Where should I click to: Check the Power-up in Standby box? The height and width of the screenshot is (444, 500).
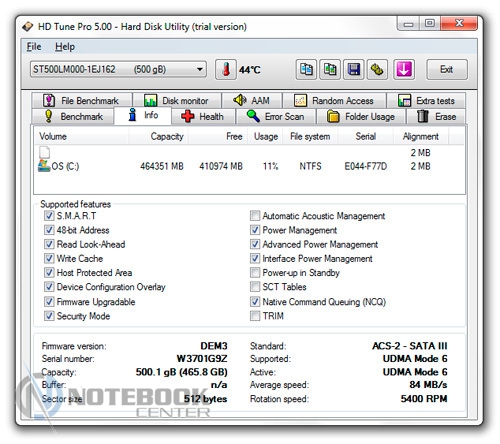(x=255, y=273)
